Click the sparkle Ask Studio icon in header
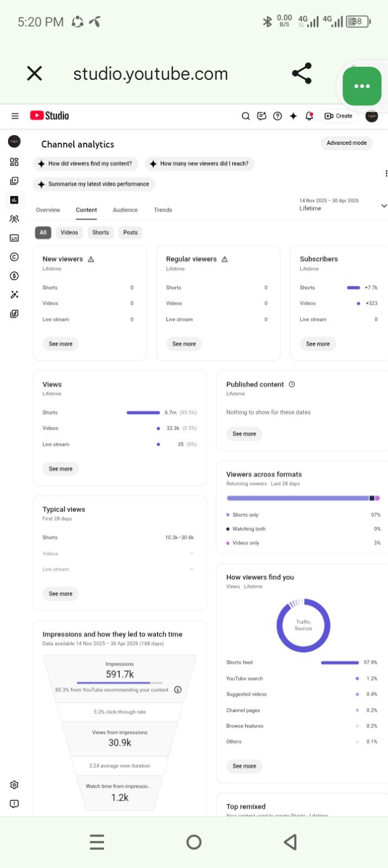This screenshot has width=388, height=868. (293, 116)
